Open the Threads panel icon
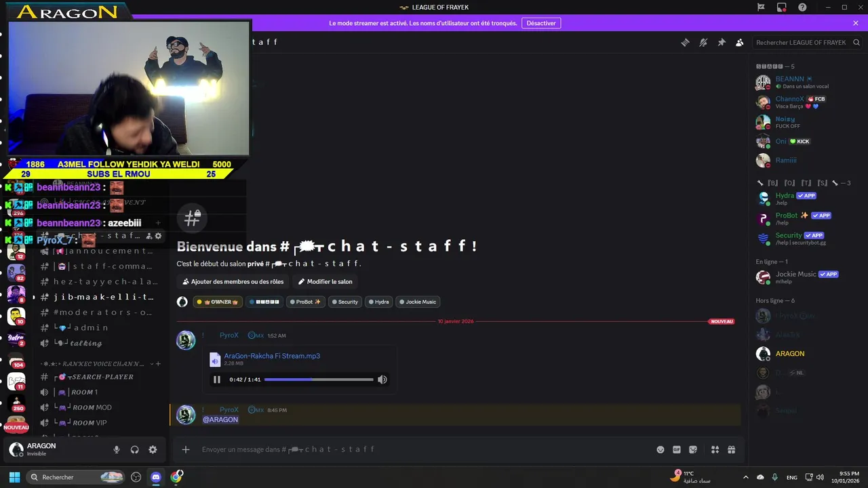The height and width of the screenshot is (488, 868). pyautogui.click(x=685, y=42)
